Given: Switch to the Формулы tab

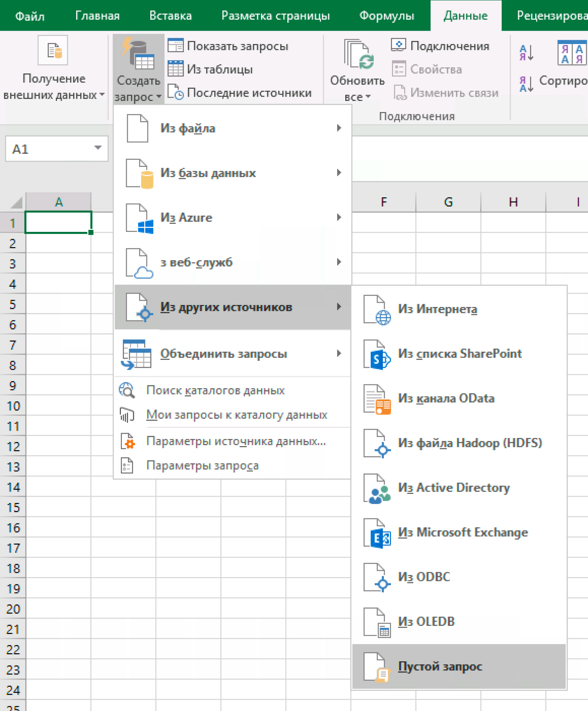Looking at the screenshot, I should click(386, 16).
